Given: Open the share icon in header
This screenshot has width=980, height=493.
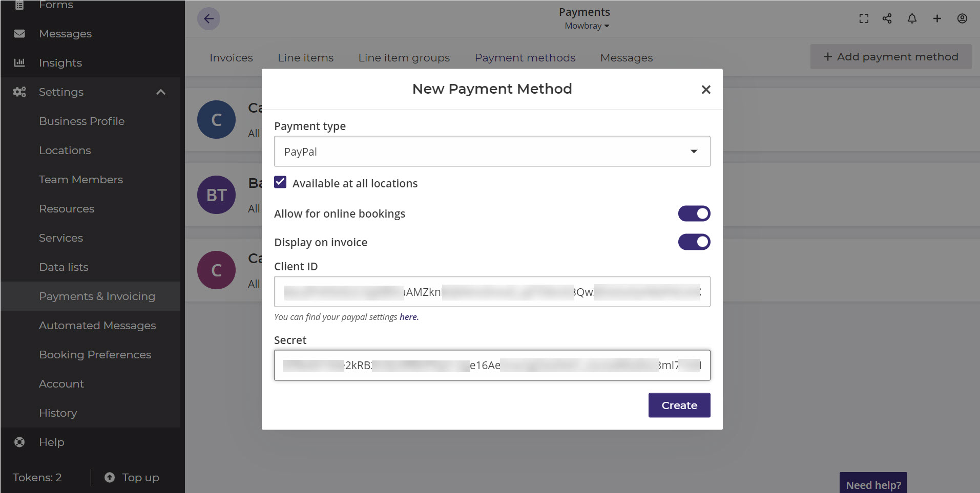Looking at the screenshot, I should coord(887,18).
